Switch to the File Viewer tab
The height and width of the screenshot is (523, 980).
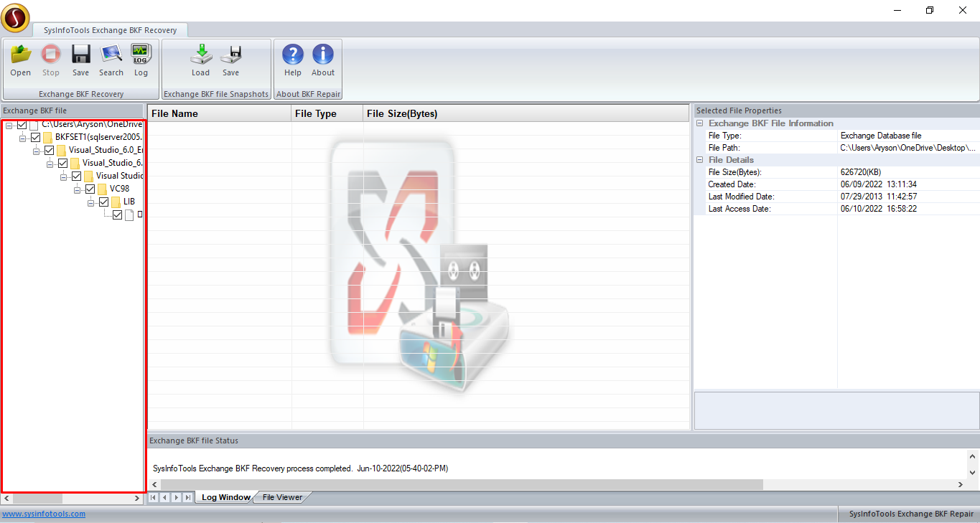coord(282,497)
